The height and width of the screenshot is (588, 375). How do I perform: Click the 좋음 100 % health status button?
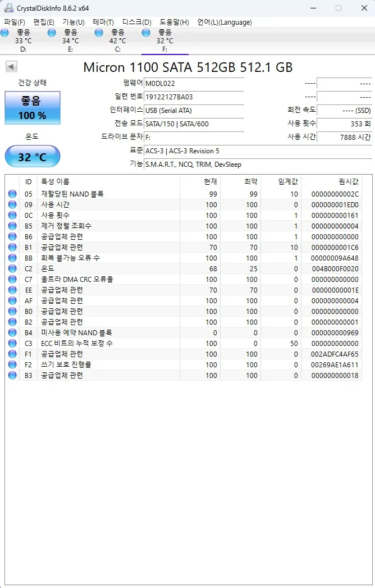[32, 108]
